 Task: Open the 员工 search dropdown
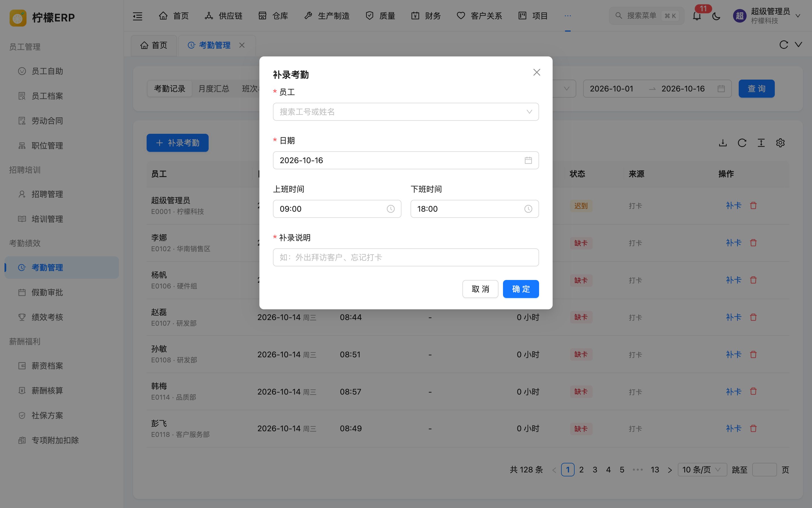point(406,111)
